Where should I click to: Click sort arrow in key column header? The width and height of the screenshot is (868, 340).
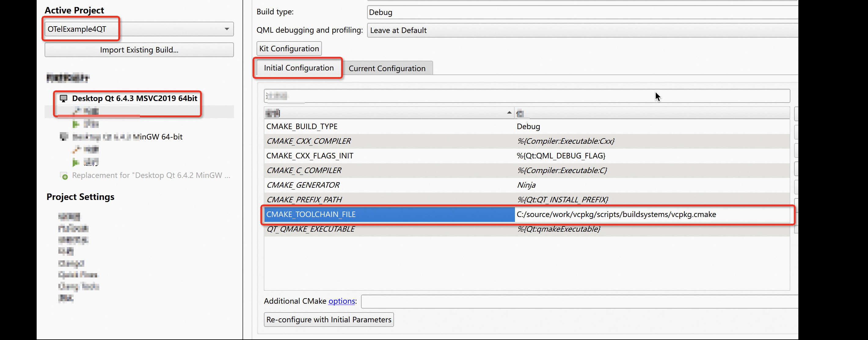(x=509, y=113)
